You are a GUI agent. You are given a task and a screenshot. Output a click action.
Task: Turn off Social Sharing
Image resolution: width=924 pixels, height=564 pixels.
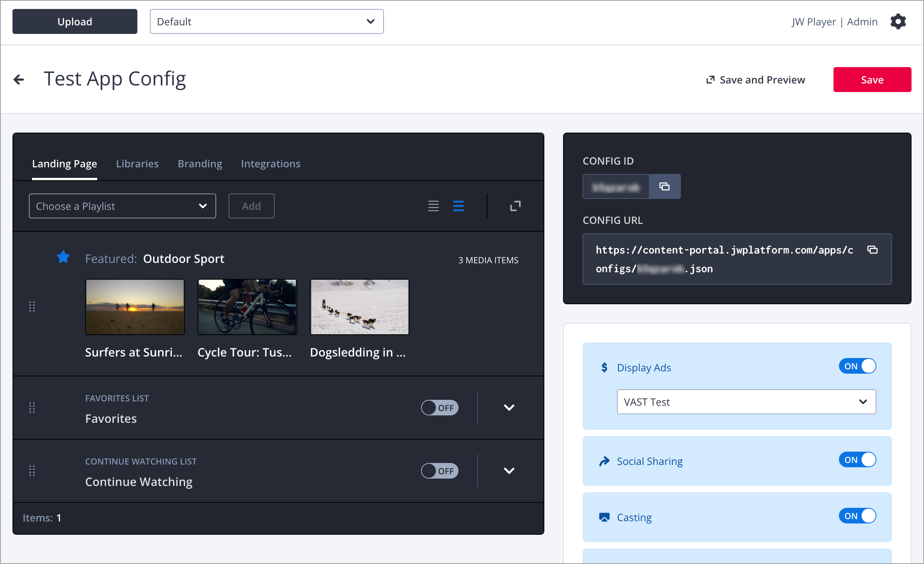click(x=857, y=460)
